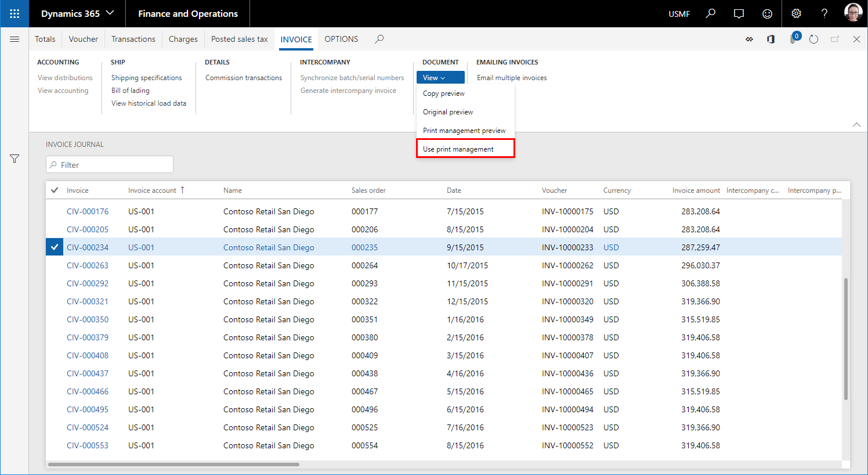The image size is (868, 475).
Task: Select voucher cell INV-10000291
Action: coord(567,283)
